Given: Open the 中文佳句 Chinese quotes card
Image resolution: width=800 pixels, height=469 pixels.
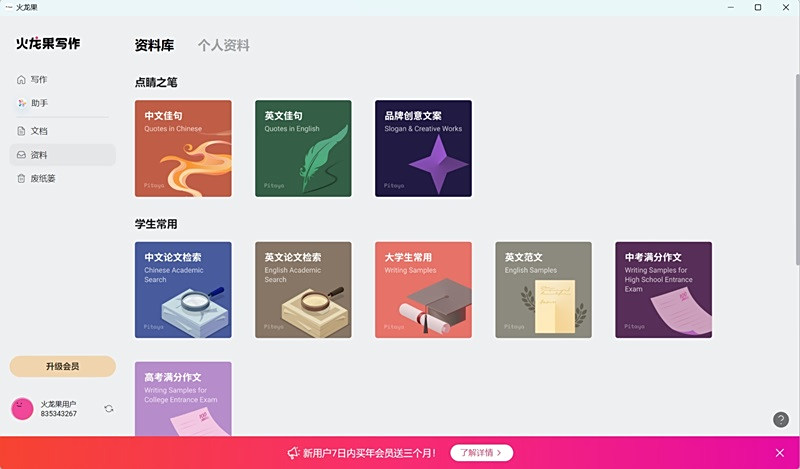Looking at the screenshot, I should [x=183, y=148].
